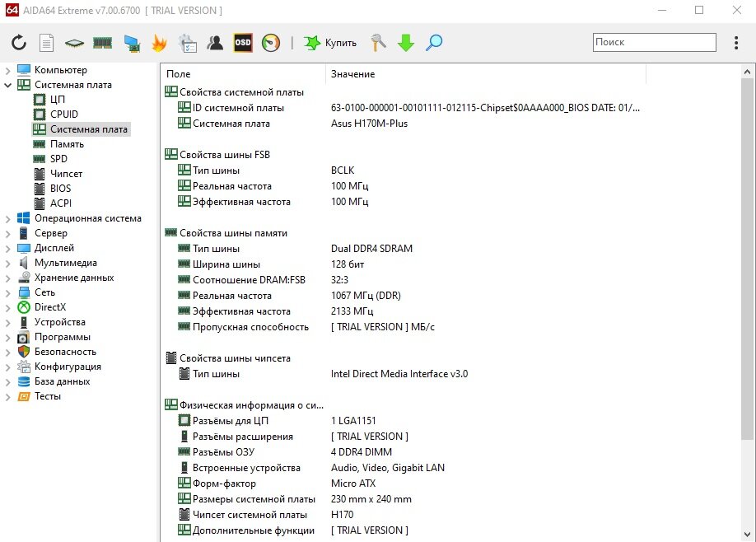
Task: Open the three-dot menu button
Action: click(735, 43)
